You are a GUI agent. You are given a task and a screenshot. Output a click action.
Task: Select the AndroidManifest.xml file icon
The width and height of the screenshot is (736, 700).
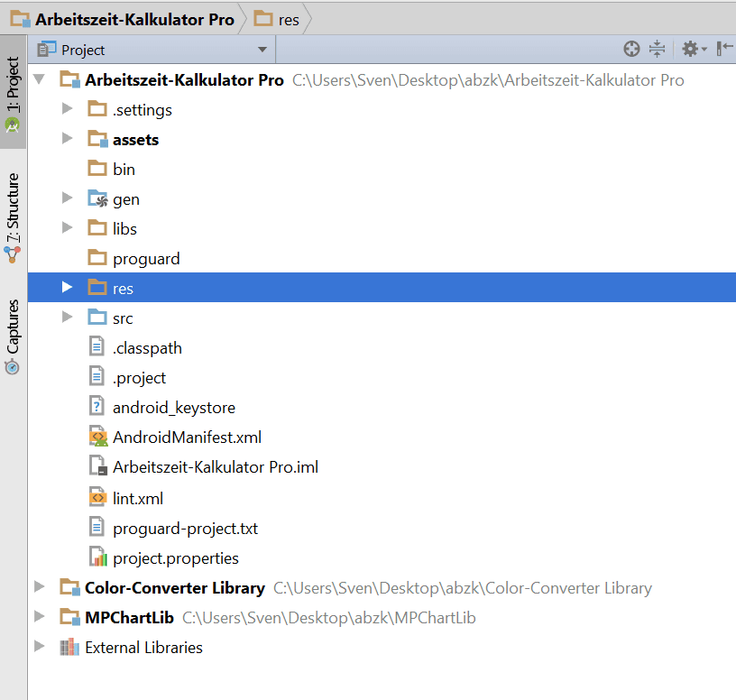pos(97,437)
